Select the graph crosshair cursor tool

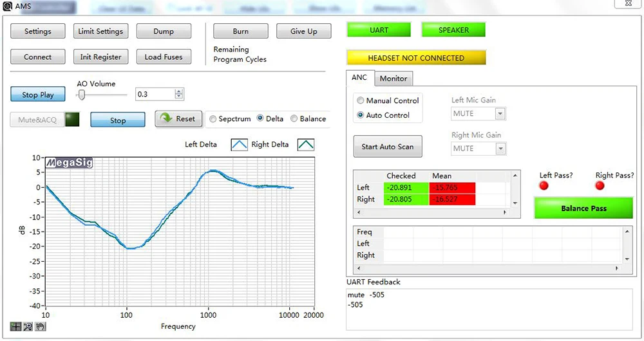pos(15,326)
